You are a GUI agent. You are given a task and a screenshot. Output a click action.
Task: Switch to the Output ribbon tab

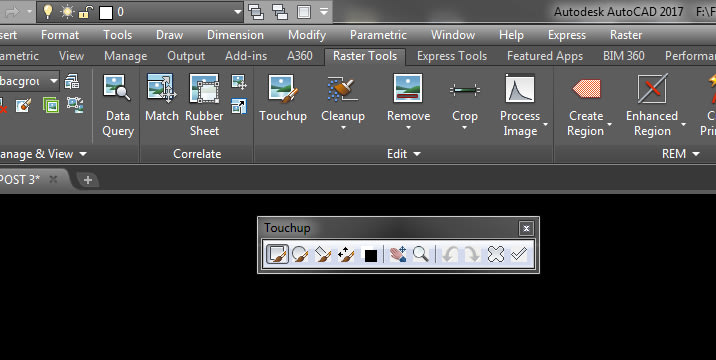tap(186, 56)
